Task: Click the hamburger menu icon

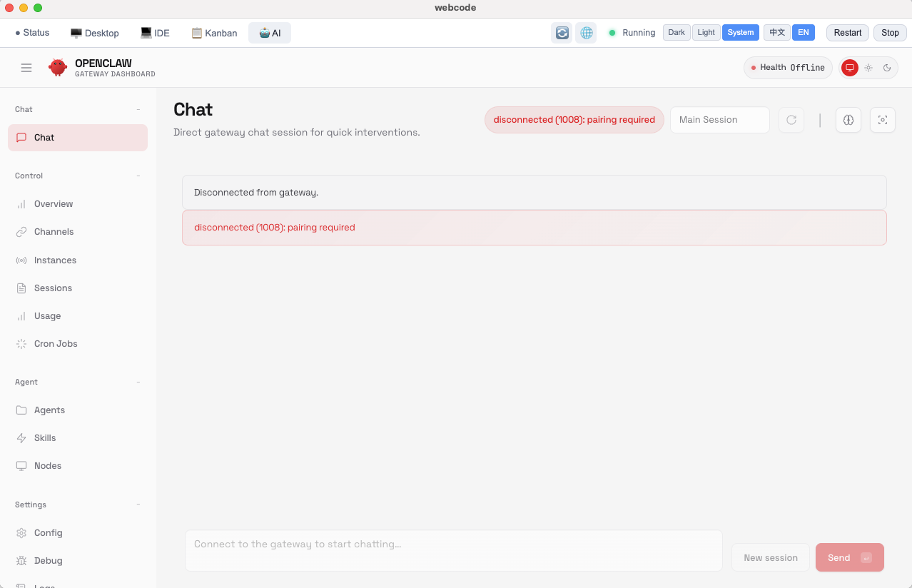Action: pos(26,68)
